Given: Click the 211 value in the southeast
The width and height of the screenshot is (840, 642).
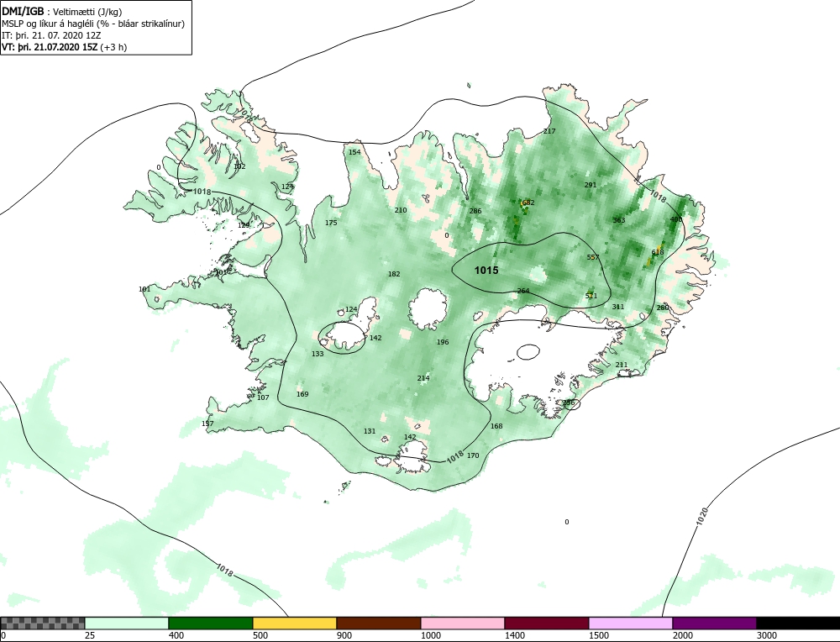Looking at the screenshot, I should click(622, 365).
